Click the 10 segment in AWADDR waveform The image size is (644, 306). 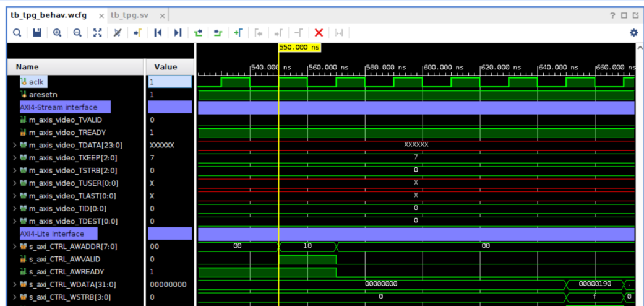pos(307,247)
